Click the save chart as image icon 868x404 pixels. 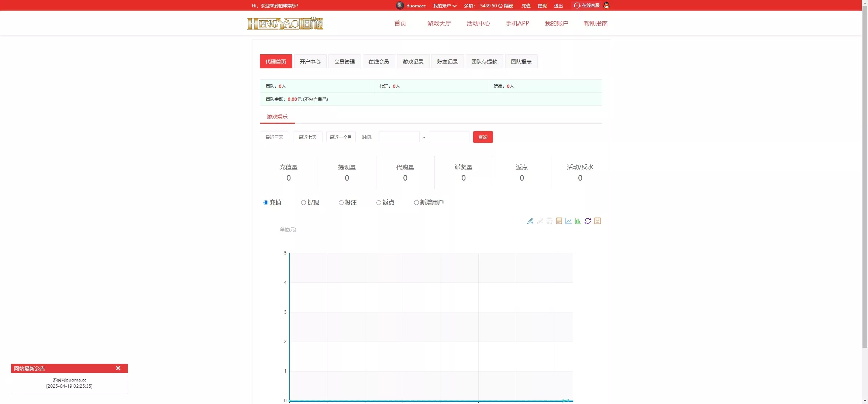click(x=597, y=221)
